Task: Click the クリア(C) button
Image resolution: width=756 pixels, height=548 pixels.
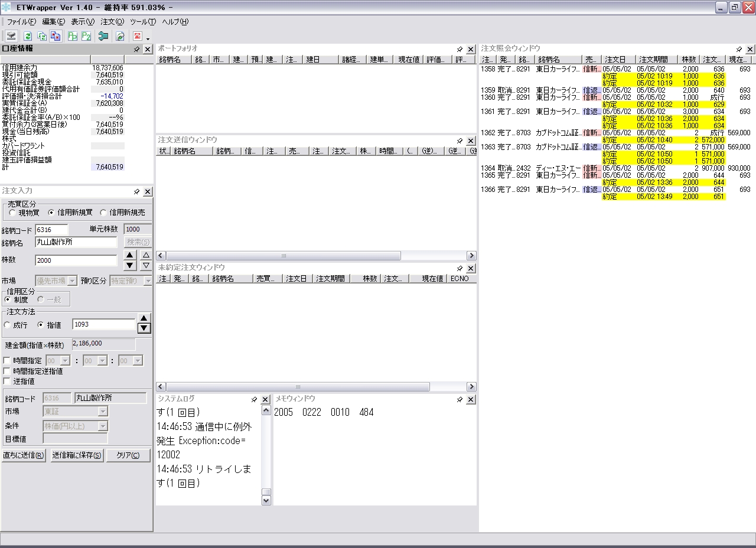Action: pyautogui.click(x=128, y=455)
